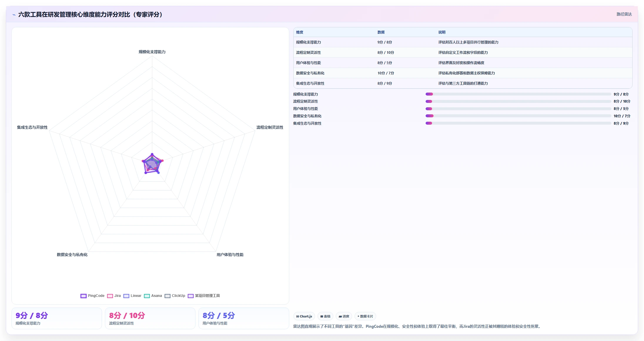Click the 规模化支撑能力 progress bar
The height and width of the screenshot is (341, 644).
tap(518, 94)
